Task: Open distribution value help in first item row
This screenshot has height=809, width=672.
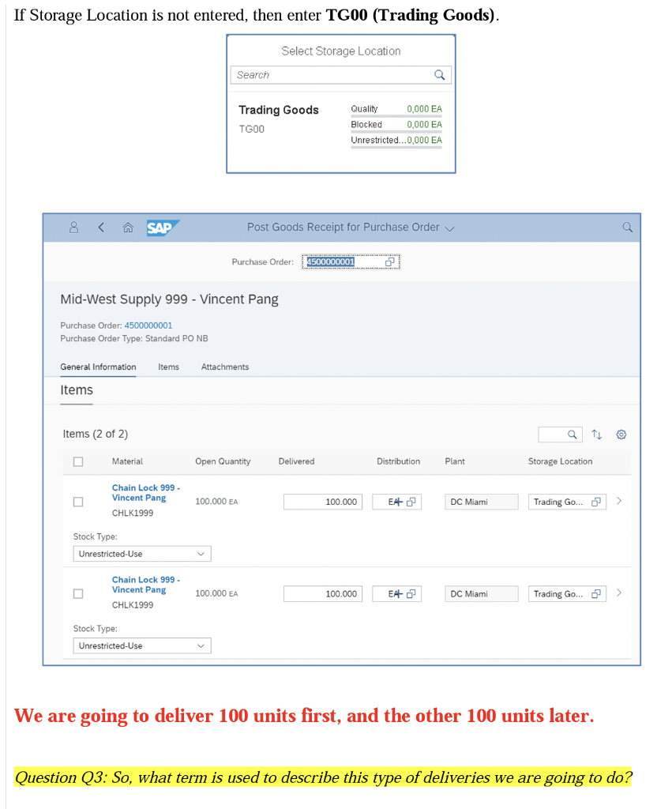Action: coord(411,502)
